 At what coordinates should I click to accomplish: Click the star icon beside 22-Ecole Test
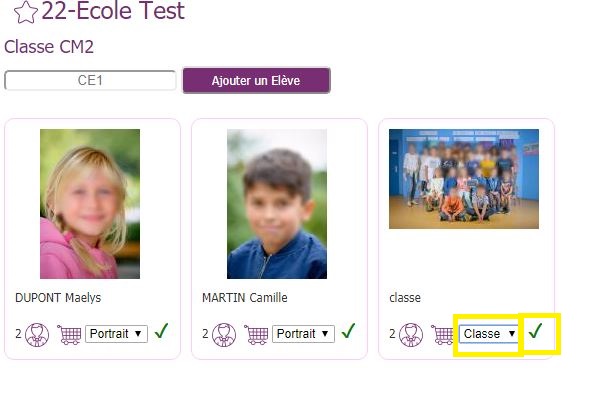pos(26,12)
